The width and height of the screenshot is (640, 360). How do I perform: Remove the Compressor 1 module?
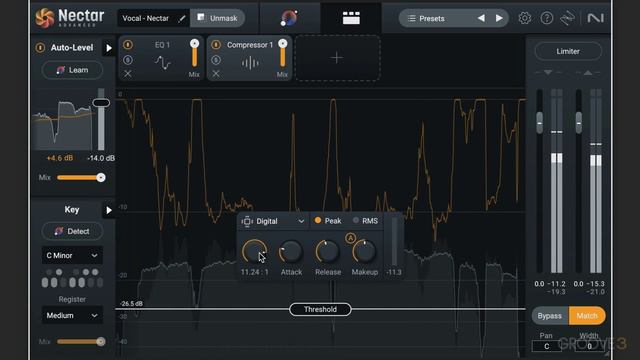216,74
